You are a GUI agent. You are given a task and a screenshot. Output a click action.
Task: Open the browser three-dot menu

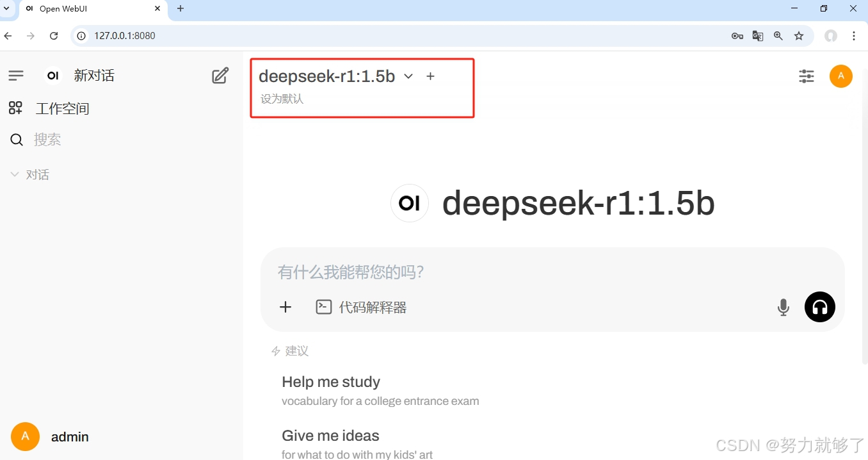(x=854, y=36)
